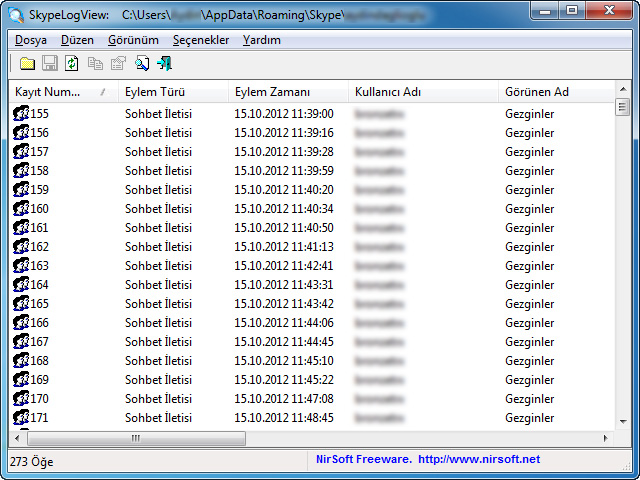The width and height of the screenshot is (640, 480).
Task: Open the Properties toolbar icon
Action: 118,64
